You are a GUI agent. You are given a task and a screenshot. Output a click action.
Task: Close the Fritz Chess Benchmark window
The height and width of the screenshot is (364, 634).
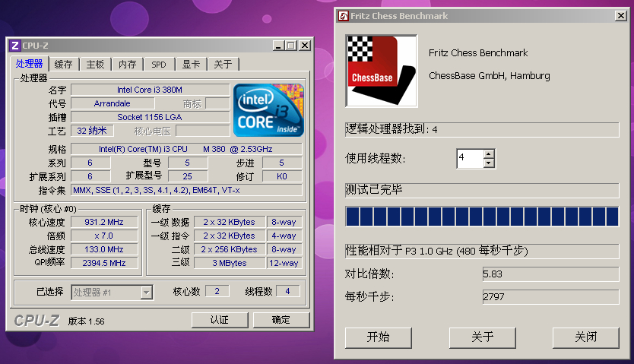click(620, 16)
